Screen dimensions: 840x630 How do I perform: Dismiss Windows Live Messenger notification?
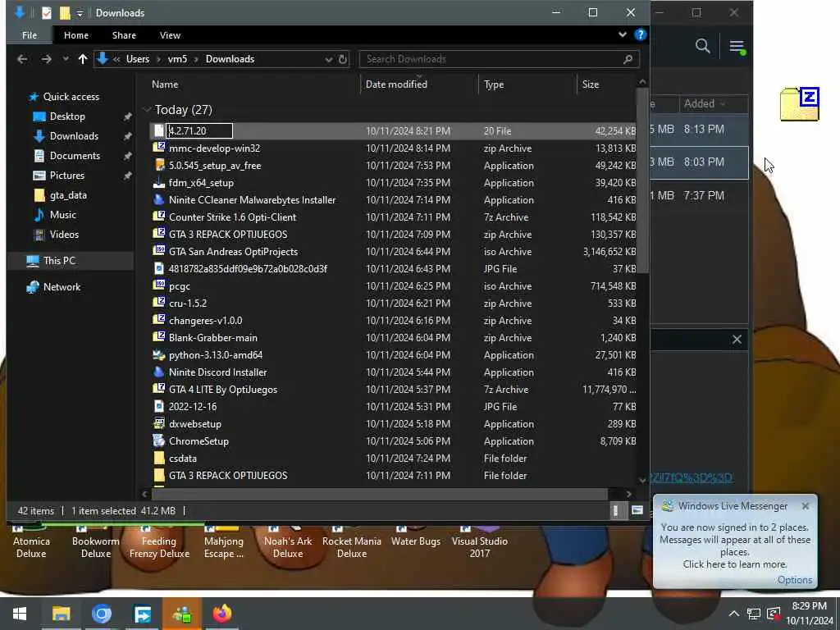pos(806,505)
